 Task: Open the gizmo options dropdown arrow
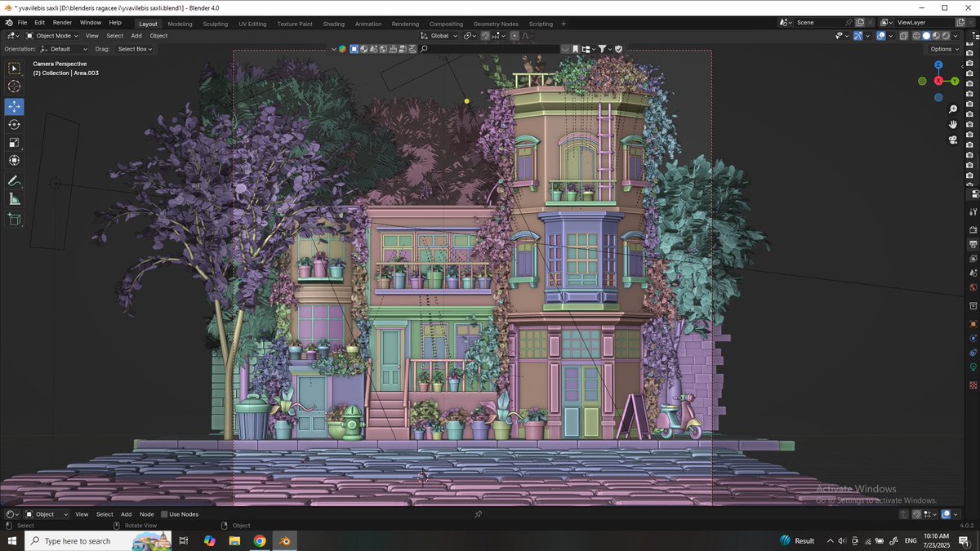coord(867,36)
